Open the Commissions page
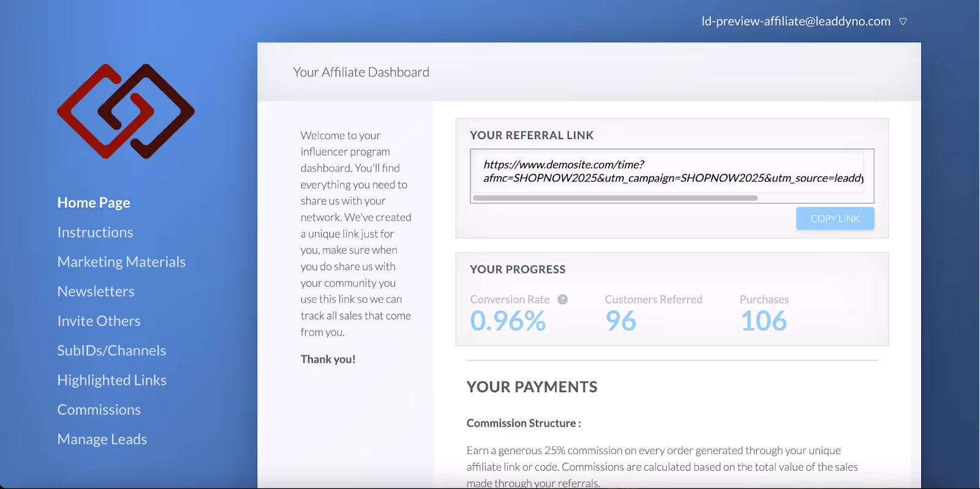Screen dimensions: 980x489 pyautogui.click(x=99, y=410)
